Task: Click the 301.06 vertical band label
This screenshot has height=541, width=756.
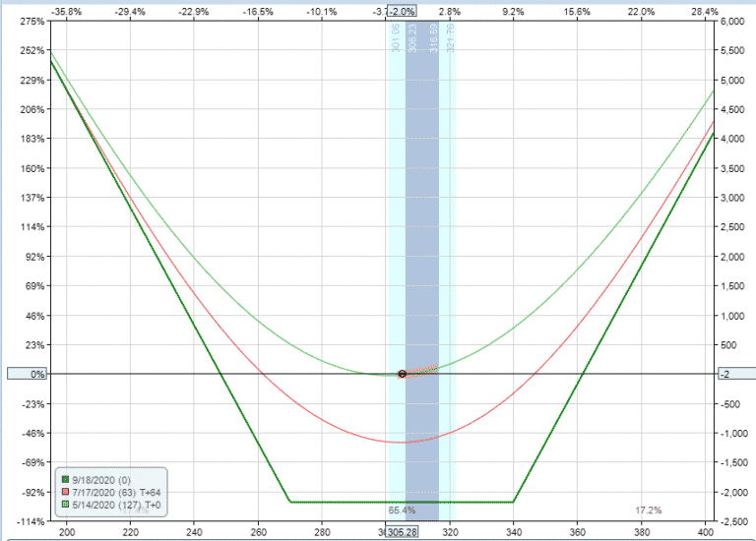Action: point(397,38)
